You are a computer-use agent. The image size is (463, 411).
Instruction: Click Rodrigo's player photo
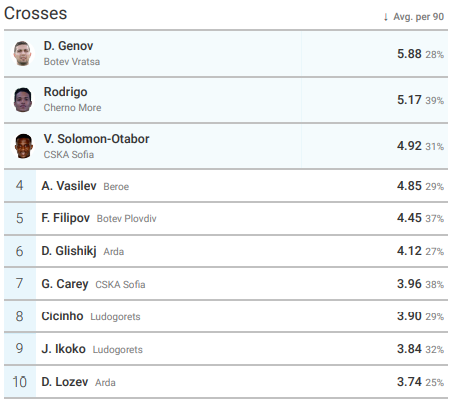coord(23,100)
